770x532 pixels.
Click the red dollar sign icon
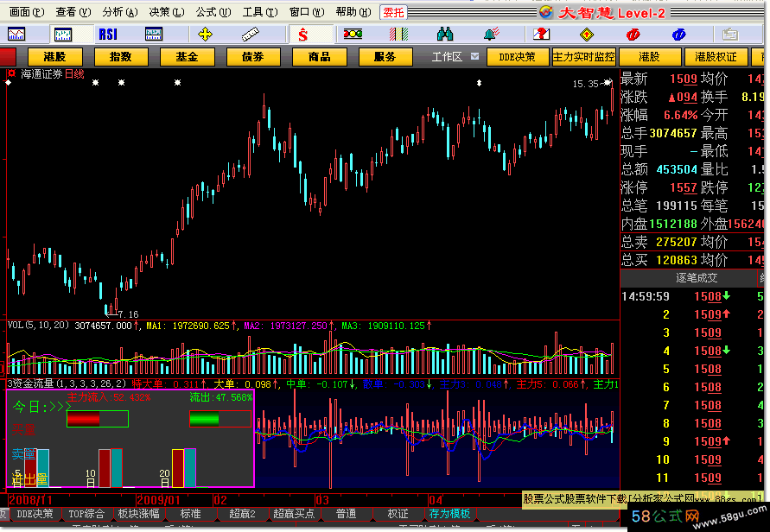[303, 35]
